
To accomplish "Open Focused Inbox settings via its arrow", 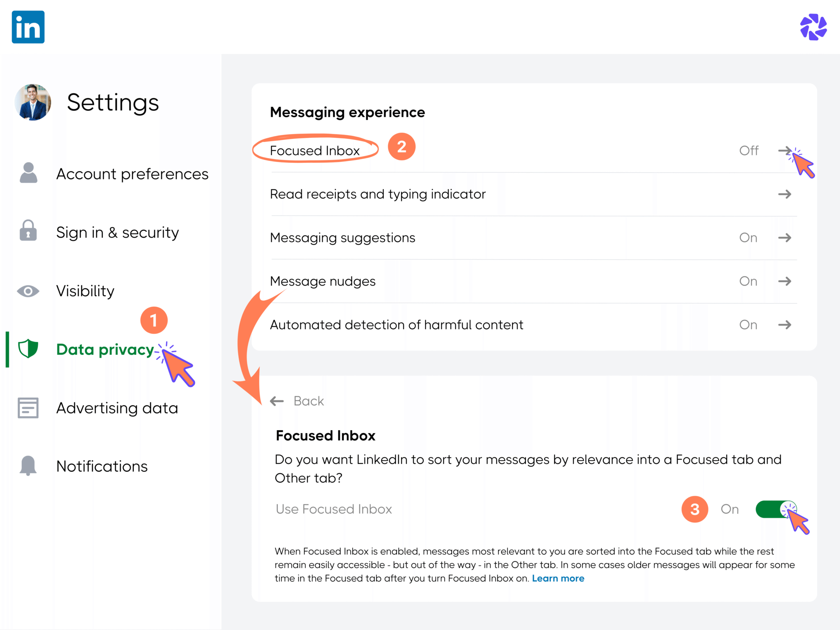I will pyautogui.click(x=785, y=151).
